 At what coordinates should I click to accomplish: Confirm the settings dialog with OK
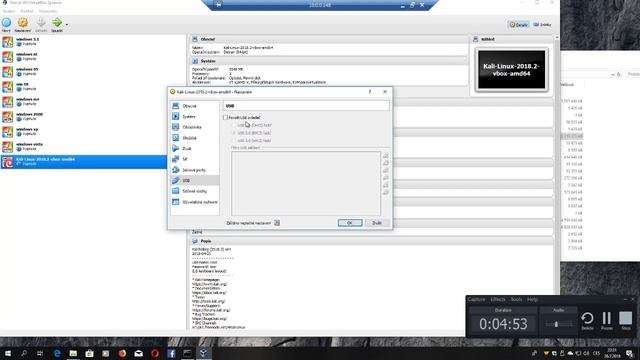(x=350, y=223)
